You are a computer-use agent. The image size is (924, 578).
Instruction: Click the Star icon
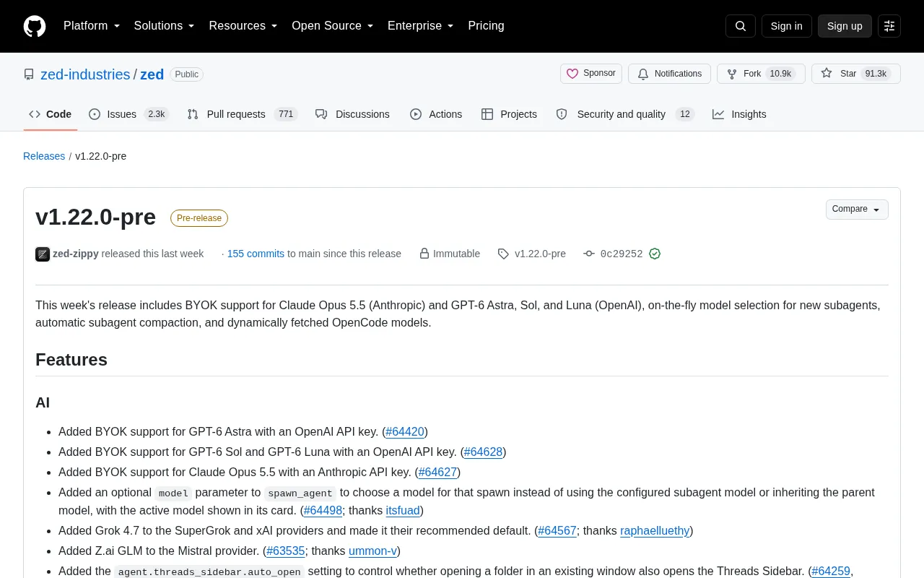(x=827, y=74)
